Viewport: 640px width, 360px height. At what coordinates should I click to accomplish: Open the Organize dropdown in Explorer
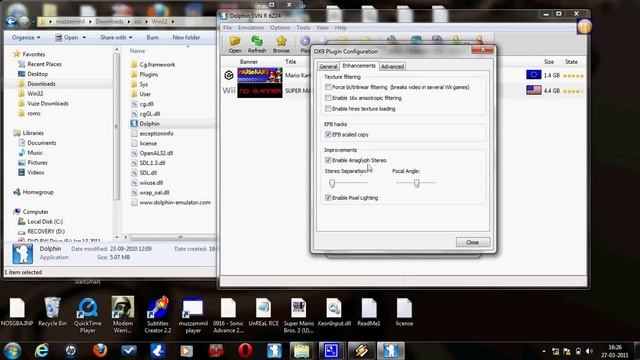click(26, 37)
